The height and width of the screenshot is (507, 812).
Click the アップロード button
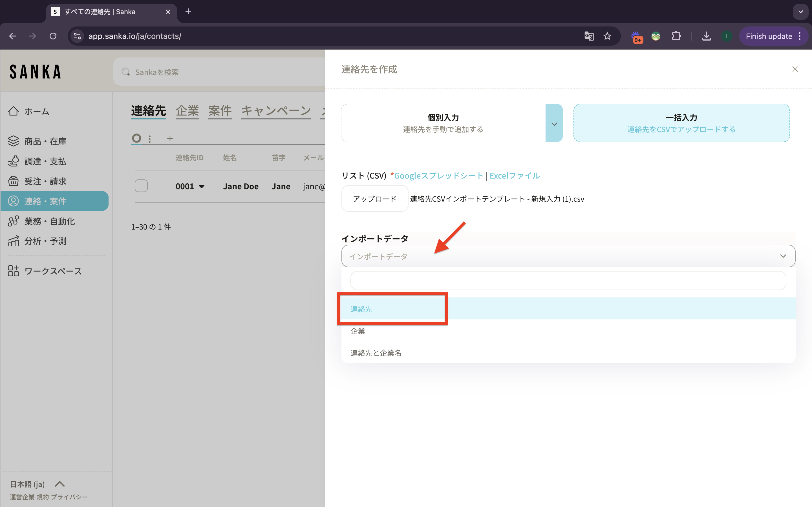tap(374, 199)
